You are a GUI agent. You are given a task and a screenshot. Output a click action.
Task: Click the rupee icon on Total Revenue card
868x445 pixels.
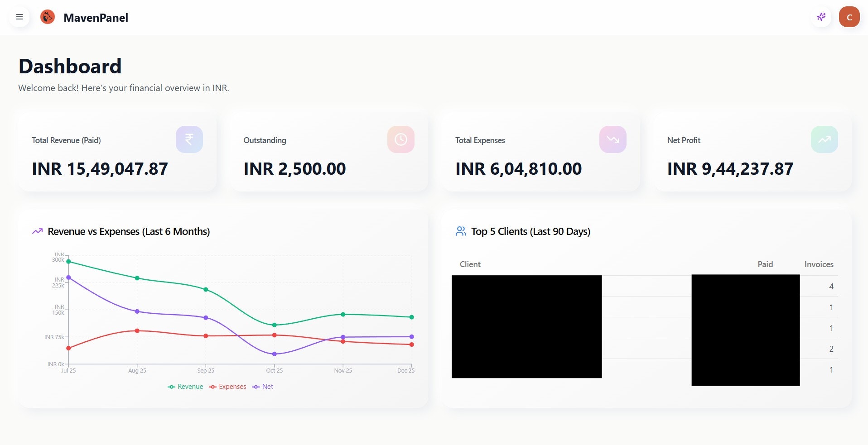pyautogui.click(x=189, y=139)
